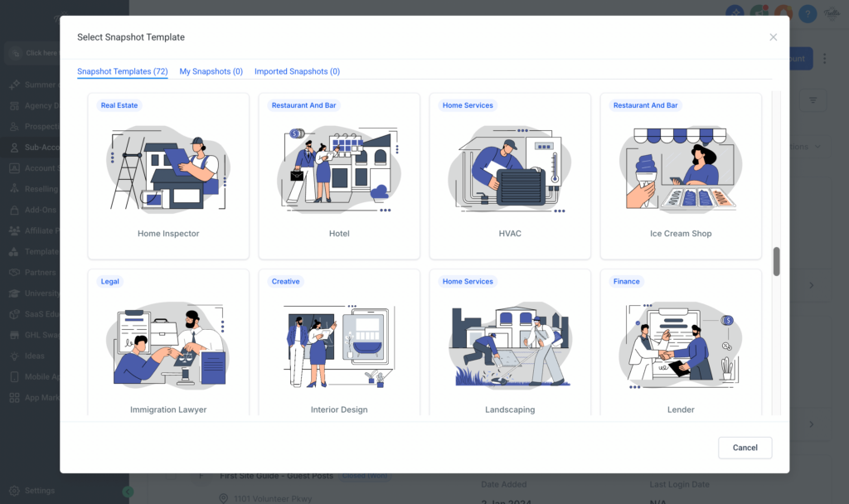Open the Imported Snapshots tab
This screenshot has height=504, width=849.
pyautogui.click(x=297, y=71)
